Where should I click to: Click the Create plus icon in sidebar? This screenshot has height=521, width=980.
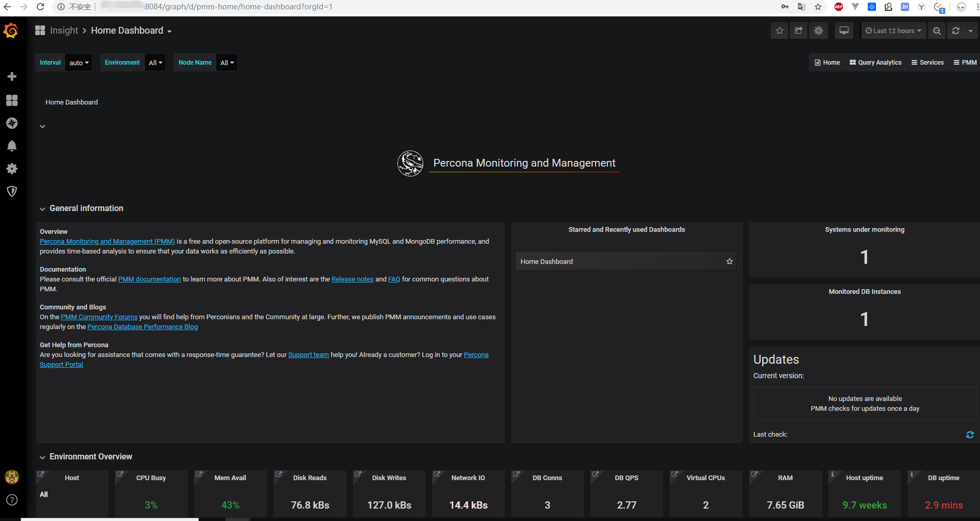coord(12,77)
